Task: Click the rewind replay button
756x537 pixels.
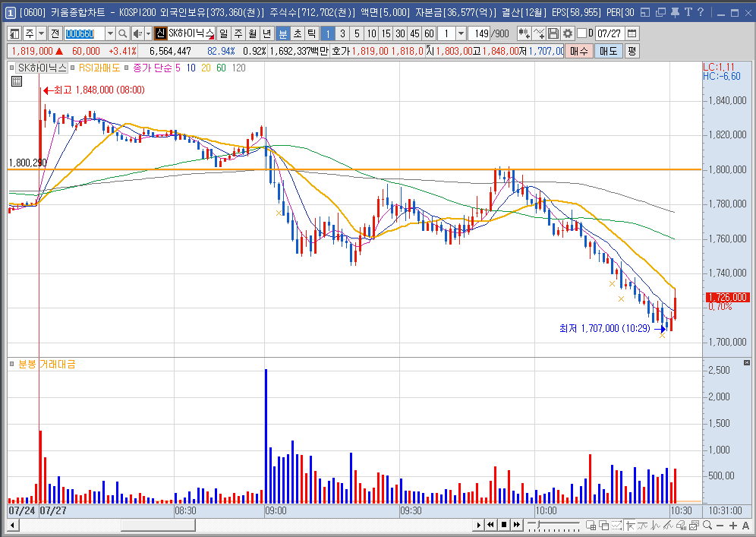Action: [x=491, y=525]
